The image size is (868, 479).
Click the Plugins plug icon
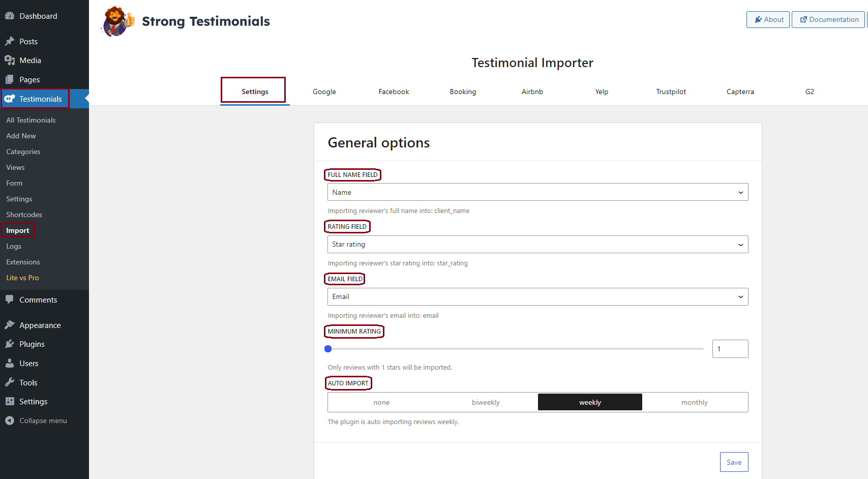point(10,344)
